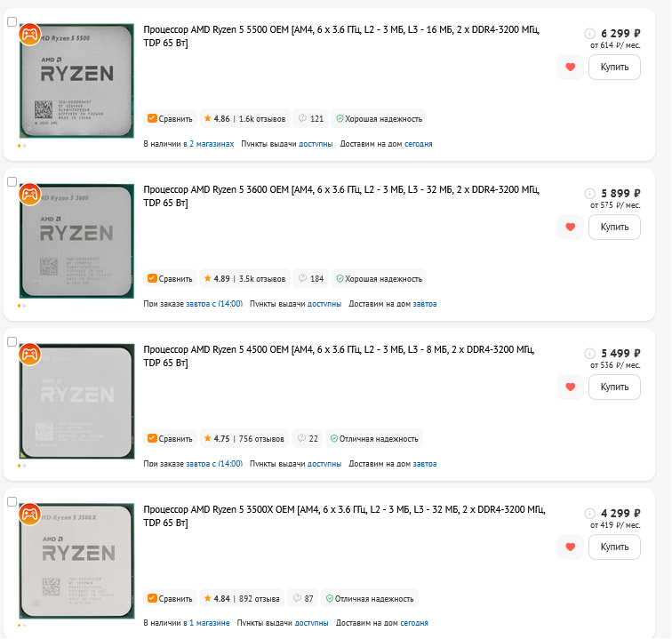Toggle Сравнить for Ryzen 5 3500X
Image resolution: width=672 pixels, height=639 pixels.
[x=170, y=598]
